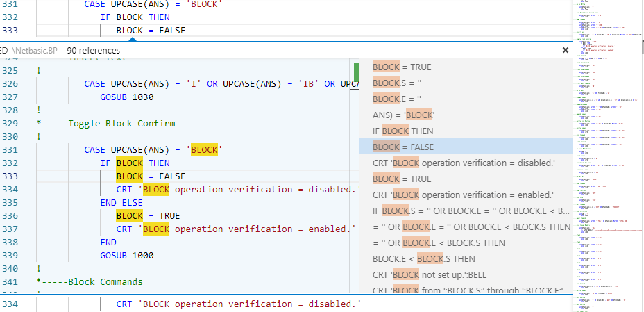Click "CASE" on the topmost main editor line
This screenshot has height=312, width=644.
[x=95, y=4]
